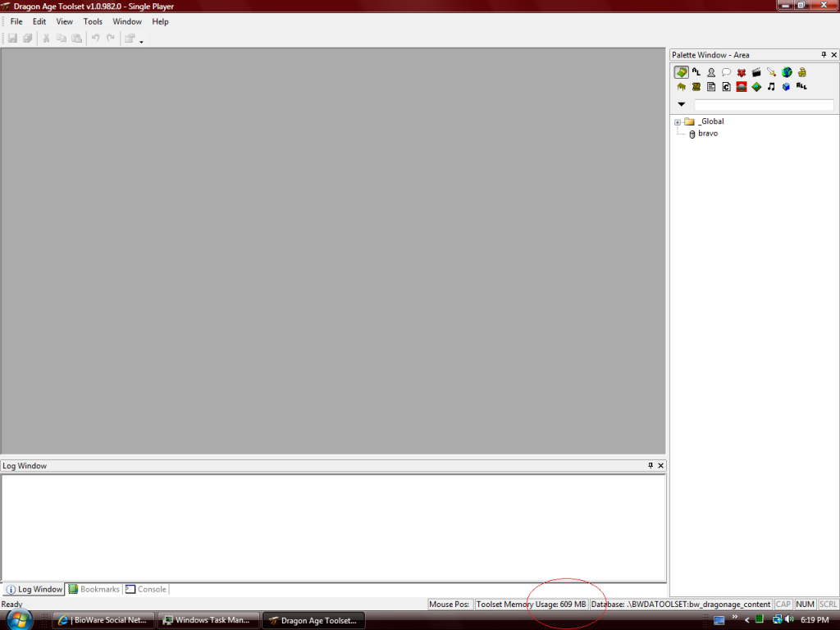This screenshot has width=840, height=630.
Task: Open the Tools menu
Action: coord(93,21)
